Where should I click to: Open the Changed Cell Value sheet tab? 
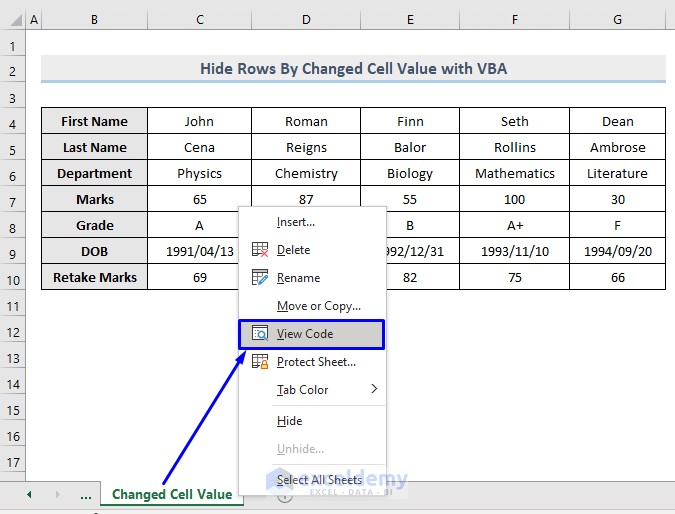click(x=171, y=495)
